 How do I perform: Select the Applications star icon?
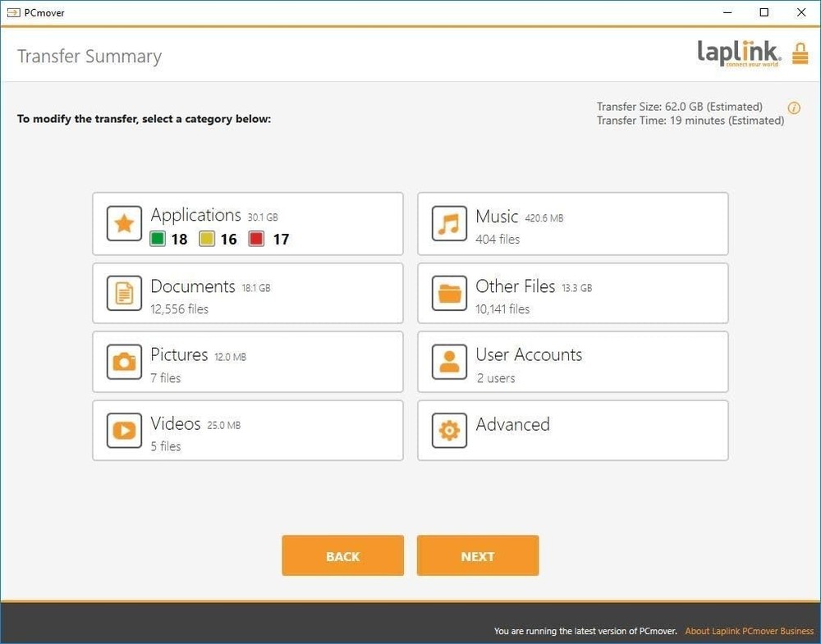click(123, 223)
